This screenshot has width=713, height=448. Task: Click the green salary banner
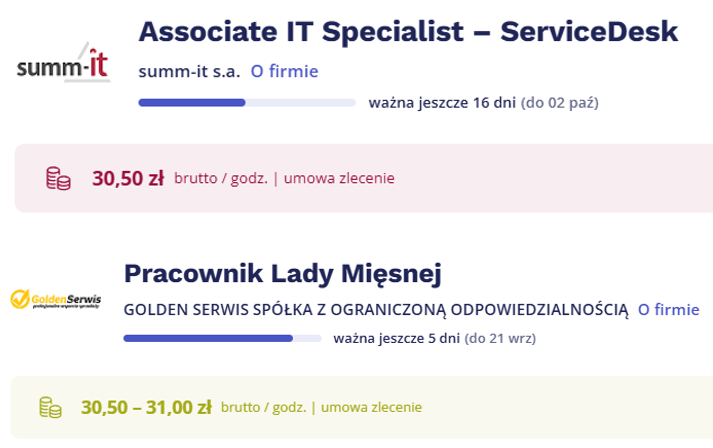[x=362, y=407]
